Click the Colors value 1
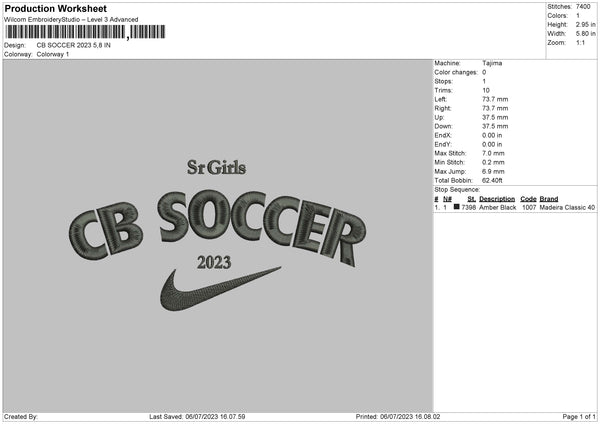The height and width of the screenshot is (424, 600). 578,16
